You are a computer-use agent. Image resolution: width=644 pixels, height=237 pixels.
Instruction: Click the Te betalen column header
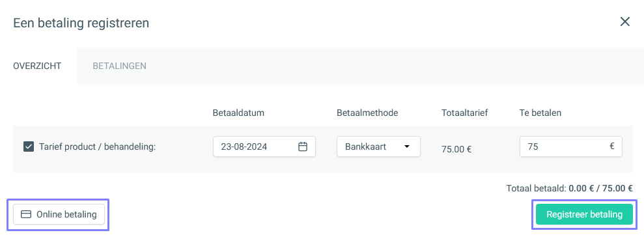click(540, 113)
